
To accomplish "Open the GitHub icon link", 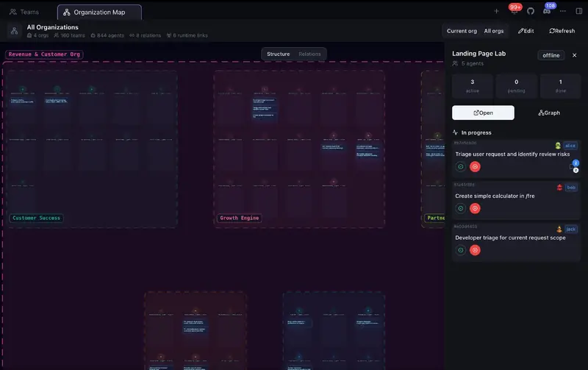I will click(530, 11).
